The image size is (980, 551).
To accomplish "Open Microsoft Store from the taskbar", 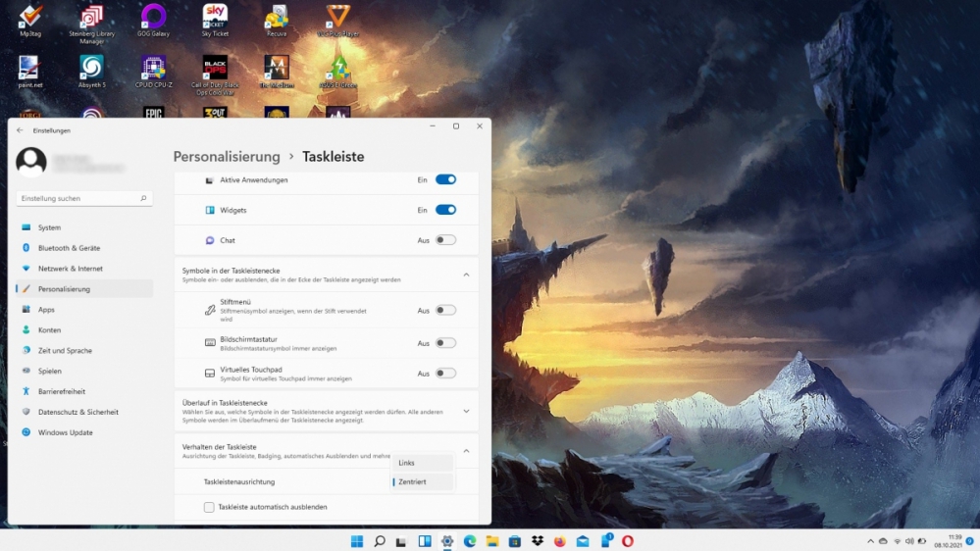I will [514, 541].
